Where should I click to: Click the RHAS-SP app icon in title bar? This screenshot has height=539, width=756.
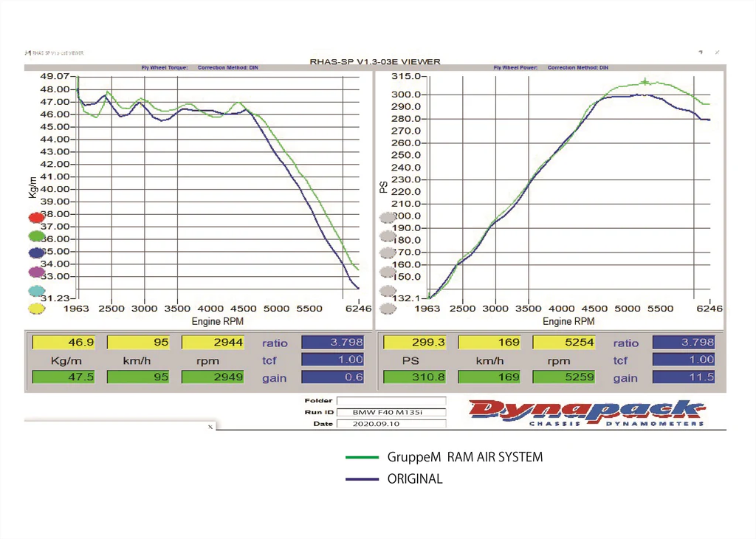(27, 53)
